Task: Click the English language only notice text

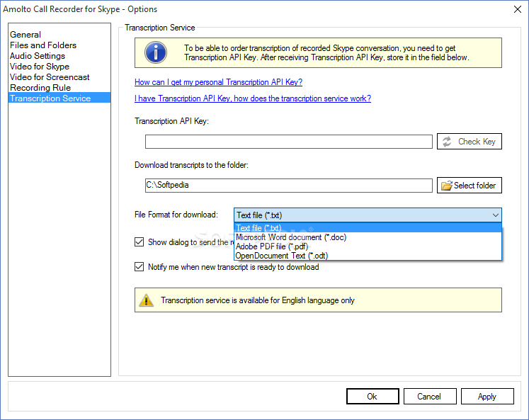Action: tap(257, 300)
